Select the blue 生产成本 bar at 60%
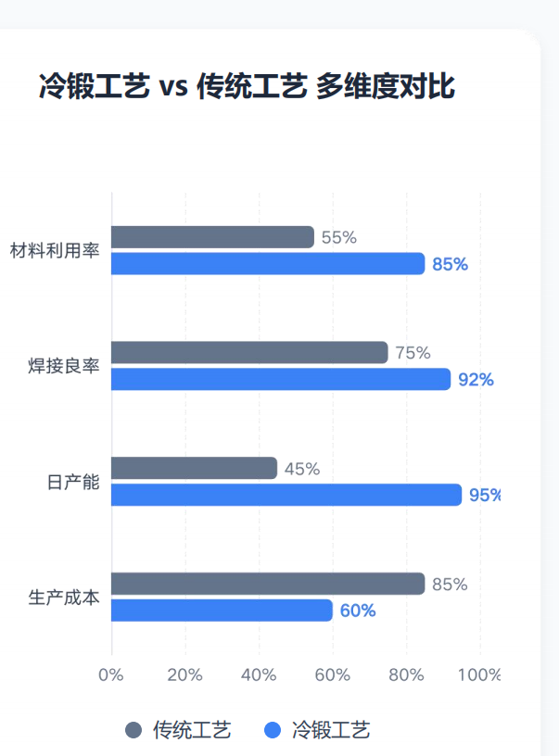559x756 pixels. pyautogui.click(x=222, y=611)
